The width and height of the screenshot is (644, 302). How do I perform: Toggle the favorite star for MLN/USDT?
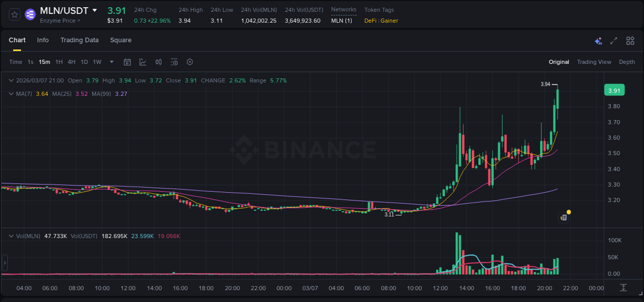click(x=14, y=14)
